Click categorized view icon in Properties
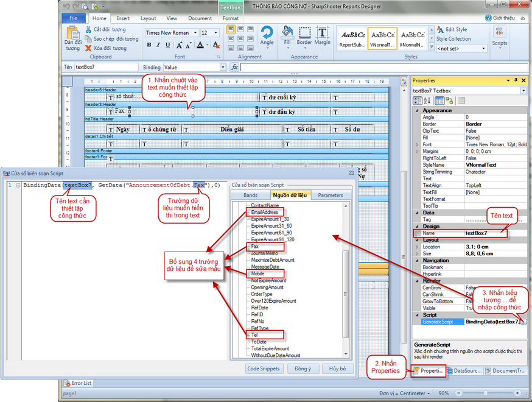This screenshot has height=402, width=532. 418,100
